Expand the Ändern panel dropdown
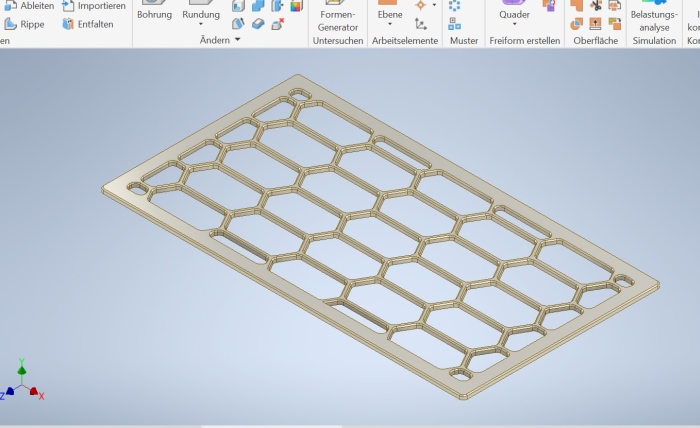The image size is (700, 428). pos(237,40)
